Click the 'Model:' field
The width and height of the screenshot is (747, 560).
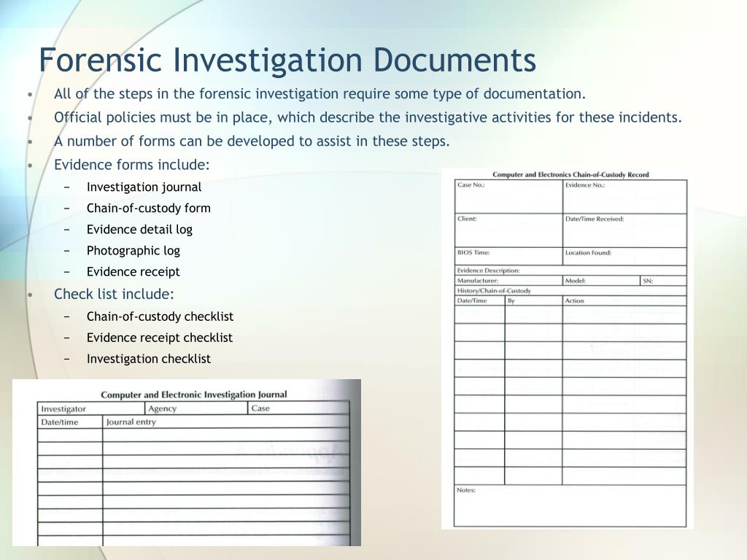[602, 281]
